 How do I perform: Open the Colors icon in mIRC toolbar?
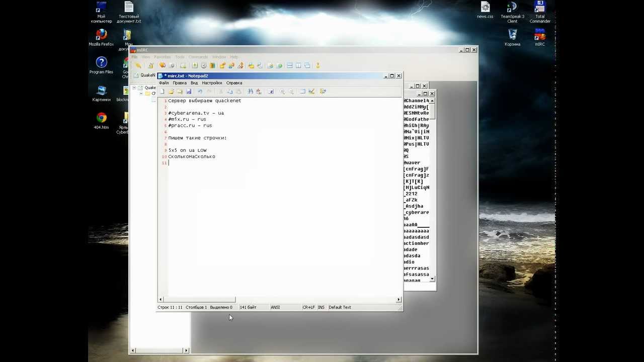coord(212,65)
